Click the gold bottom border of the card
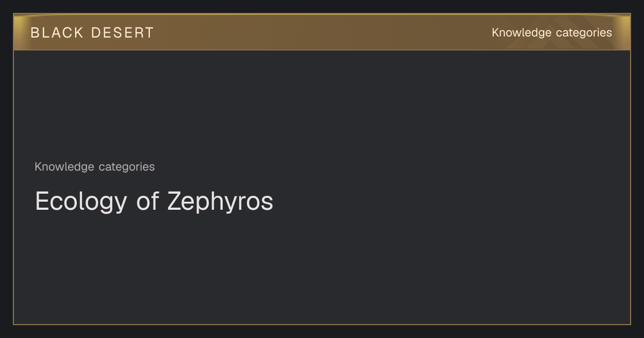This screenshot has width=644, height=338. tap(322, 324)
